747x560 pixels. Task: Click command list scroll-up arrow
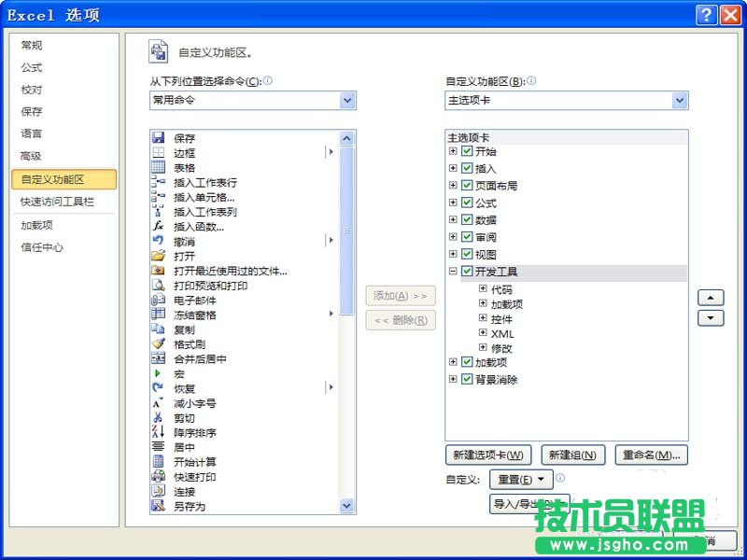pos(346,138)
